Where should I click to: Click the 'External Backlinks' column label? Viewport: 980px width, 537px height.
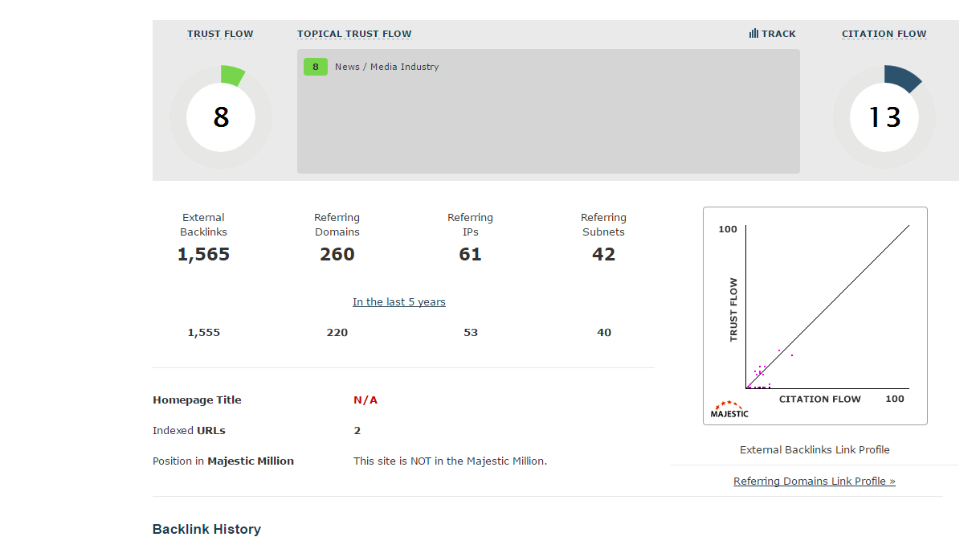204,225
